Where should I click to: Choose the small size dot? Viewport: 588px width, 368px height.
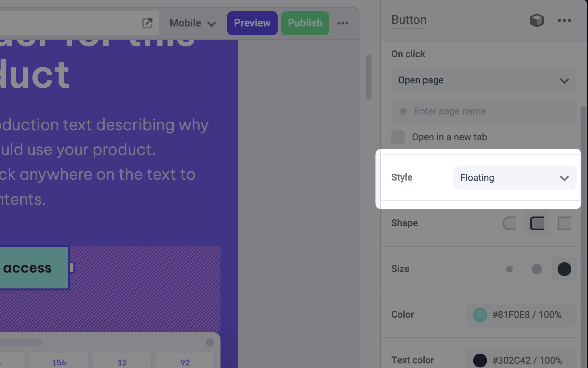[x=509, y=269]
